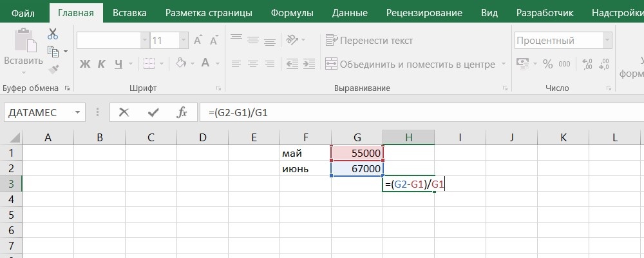Open the copy options dropdown arrow
The width and height of the screenshot is (644, 258).
[x=65, y=52]
